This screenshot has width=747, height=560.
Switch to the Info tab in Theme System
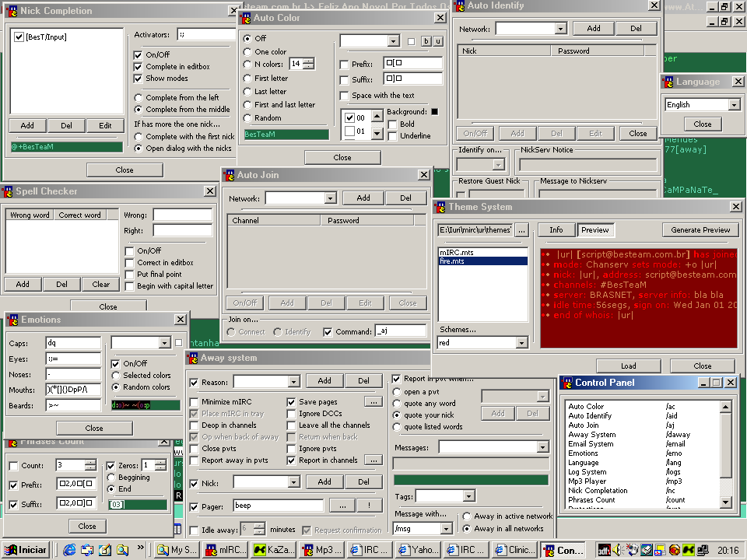(x=556, y=230)
